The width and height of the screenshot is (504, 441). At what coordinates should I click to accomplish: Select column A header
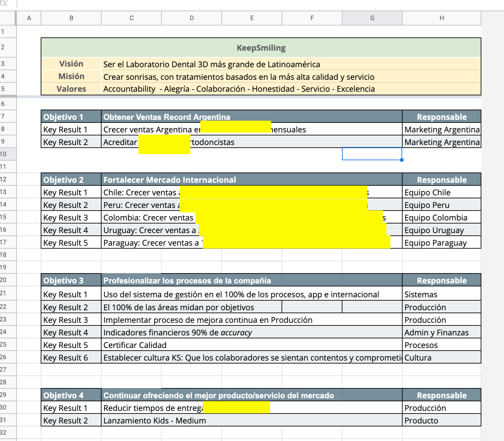point(29,18)
